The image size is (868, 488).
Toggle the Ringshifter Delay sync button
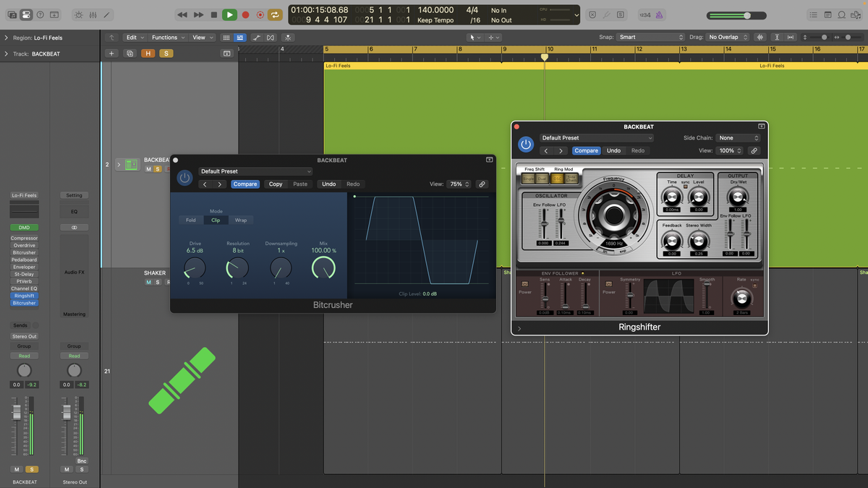coord(685,187)
